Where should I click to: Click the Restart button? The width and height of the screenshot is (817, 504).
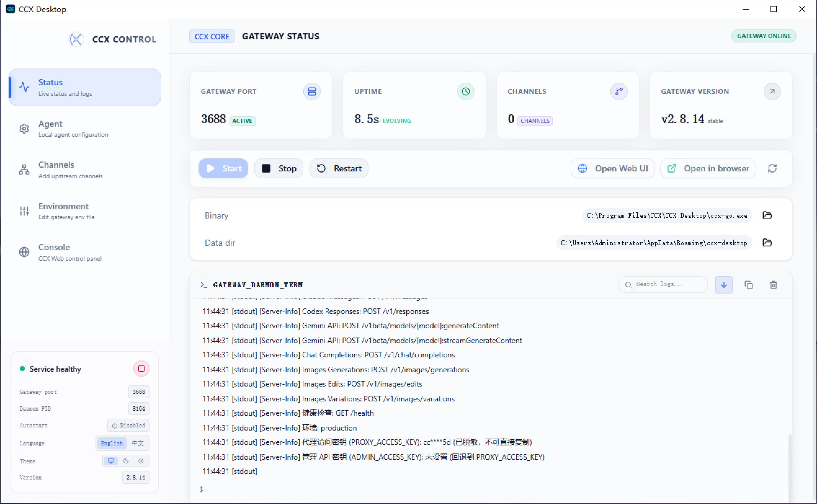(339, 168)
